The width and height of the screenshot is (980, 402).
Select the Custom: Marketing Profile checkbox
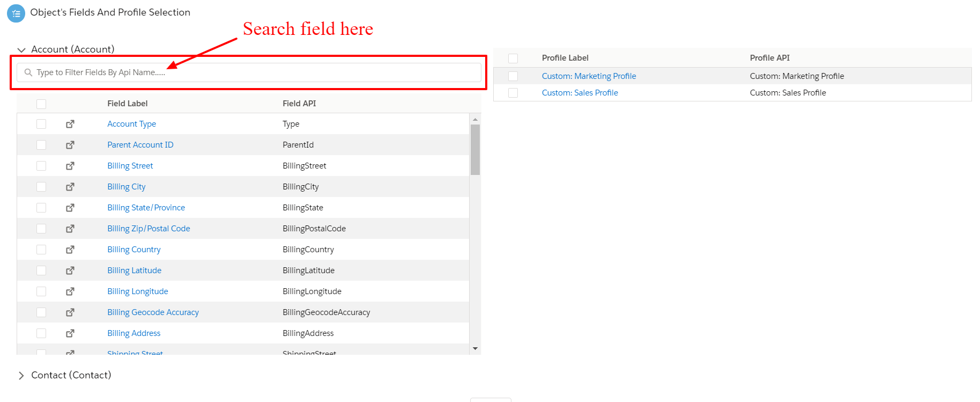click(513, 76)
